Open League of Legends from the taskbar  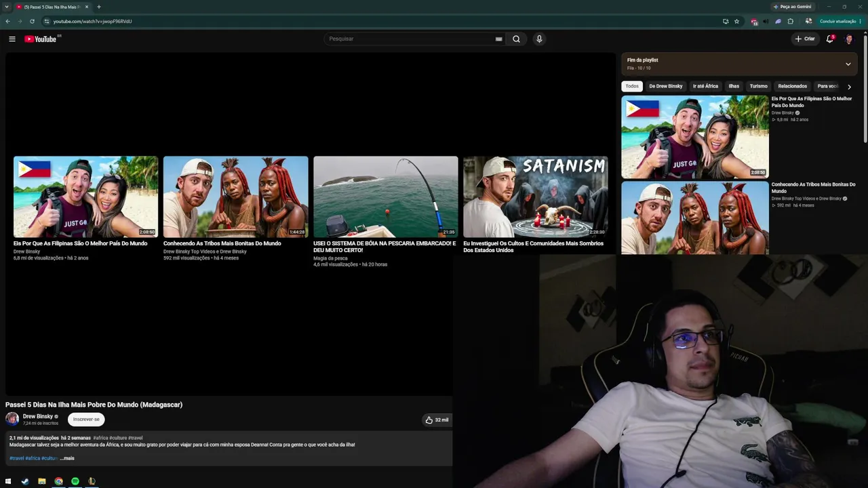[92, 481]
